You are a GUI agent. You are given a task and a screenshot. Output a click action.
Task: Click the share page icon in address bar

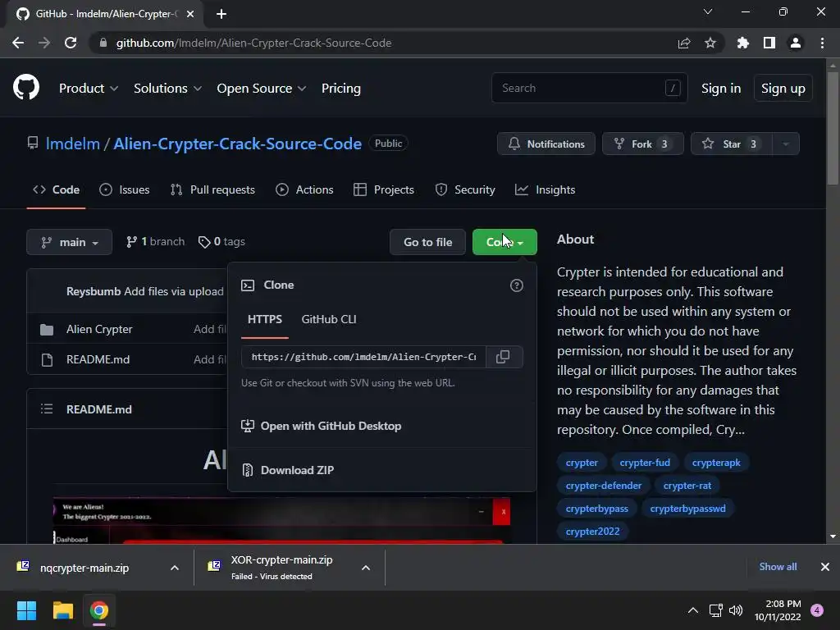tap(684, 43)
